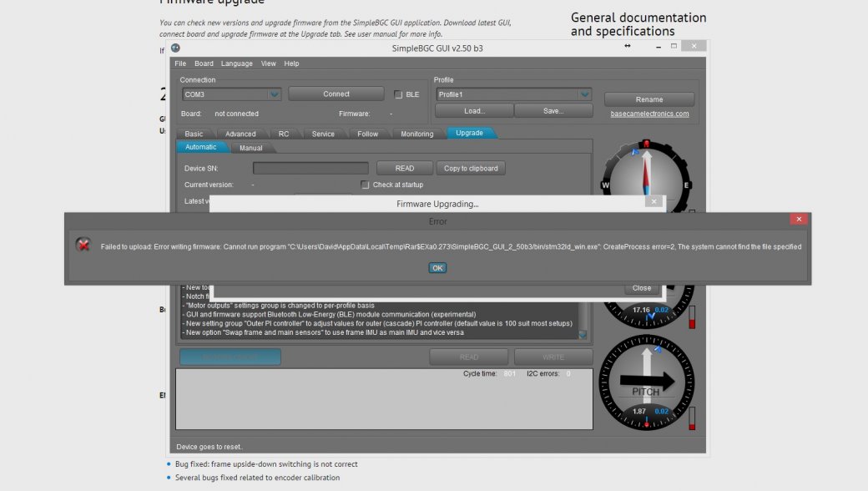Open the View menu
This screenshot has height=491, width=868.
click(x=268, y=63)
